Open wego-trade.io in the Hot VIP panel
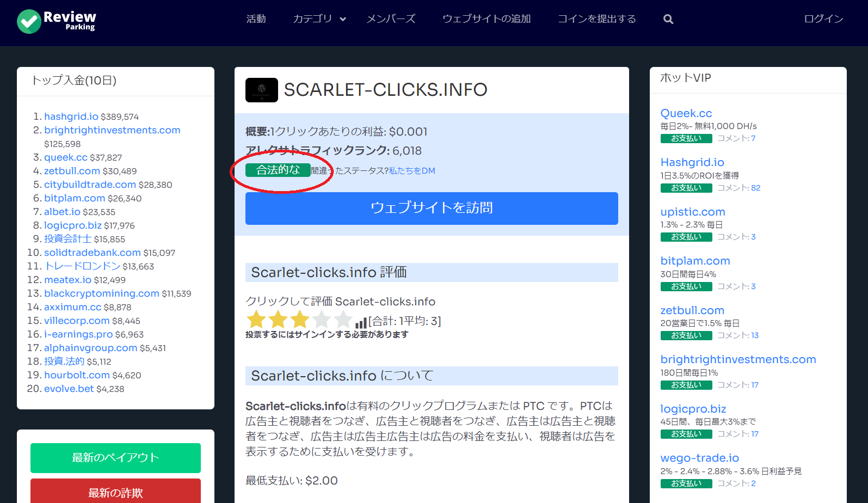The width and height of the screenshot is (868, 503). tap(700, 458)
